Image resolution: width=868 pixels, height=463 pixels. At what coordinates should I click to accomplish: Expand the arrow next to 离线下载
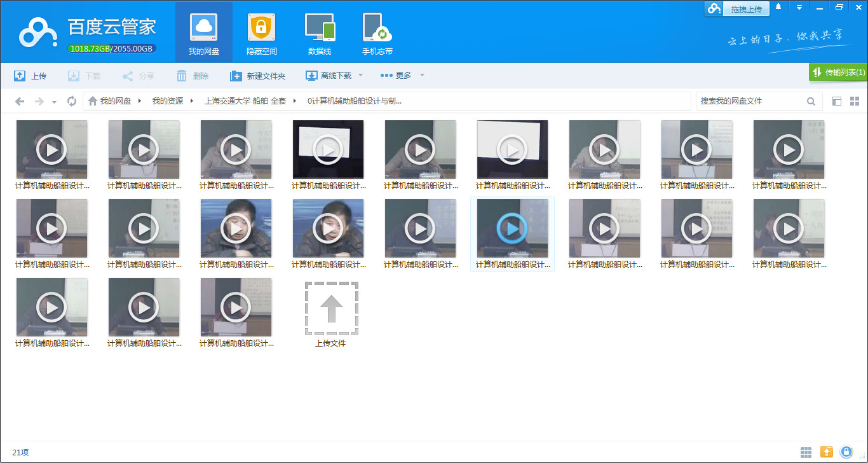tap(360, 76)
